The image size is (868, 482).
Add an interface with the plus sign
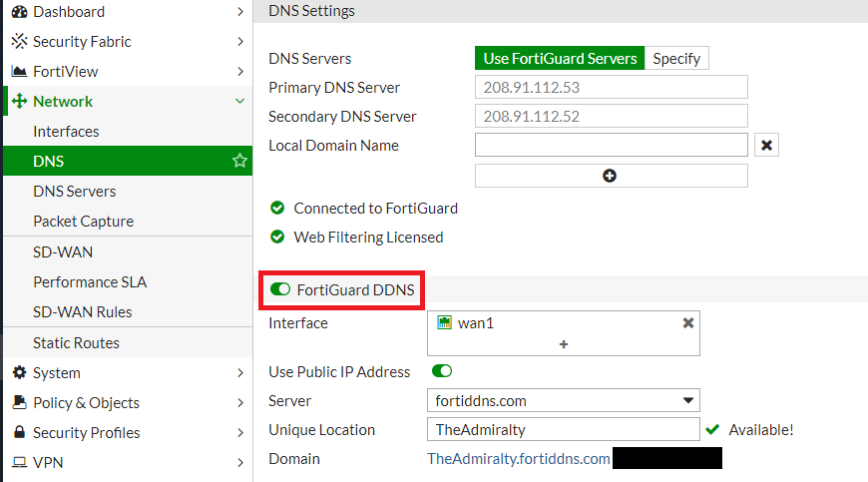pyautogui.click(x=564, y=344)
